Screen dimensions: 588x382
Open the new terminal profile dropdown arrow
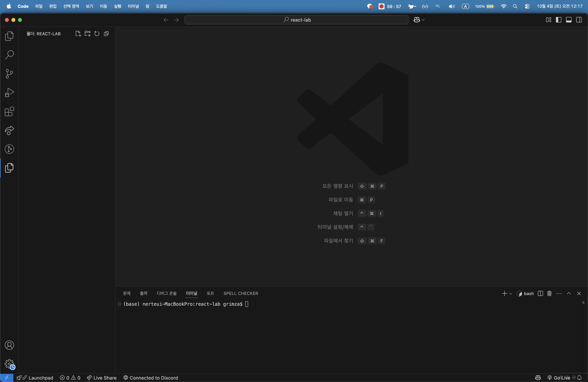click(511, 294)
